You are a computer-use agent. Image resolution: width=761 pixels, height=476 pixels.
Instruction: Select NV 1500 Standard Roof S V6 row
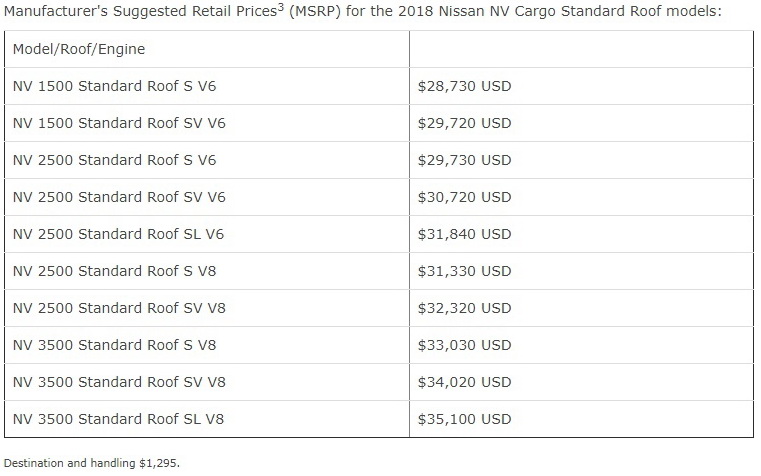(114, 86)
